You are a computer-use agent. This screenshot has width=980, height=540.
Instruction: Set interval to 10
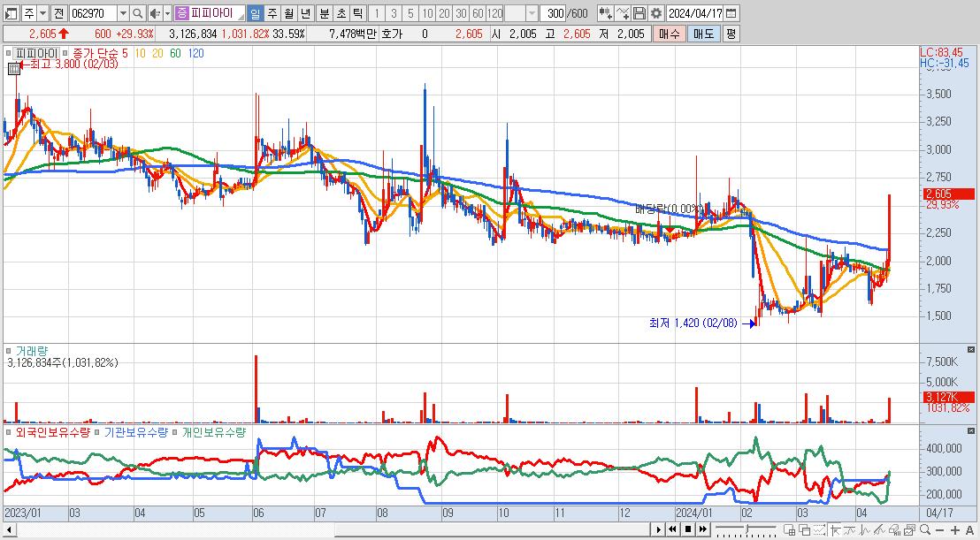coord(427,13)
